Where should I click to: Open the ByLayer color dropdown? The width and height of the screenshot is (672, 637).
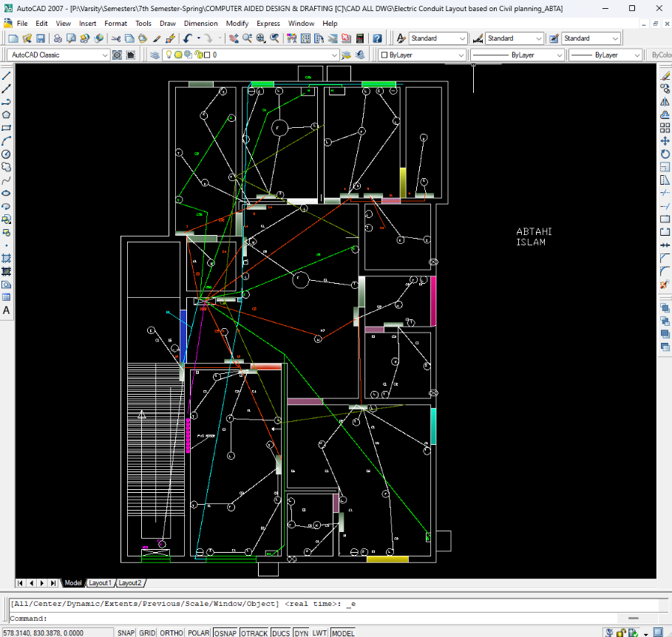coord(461,55)
